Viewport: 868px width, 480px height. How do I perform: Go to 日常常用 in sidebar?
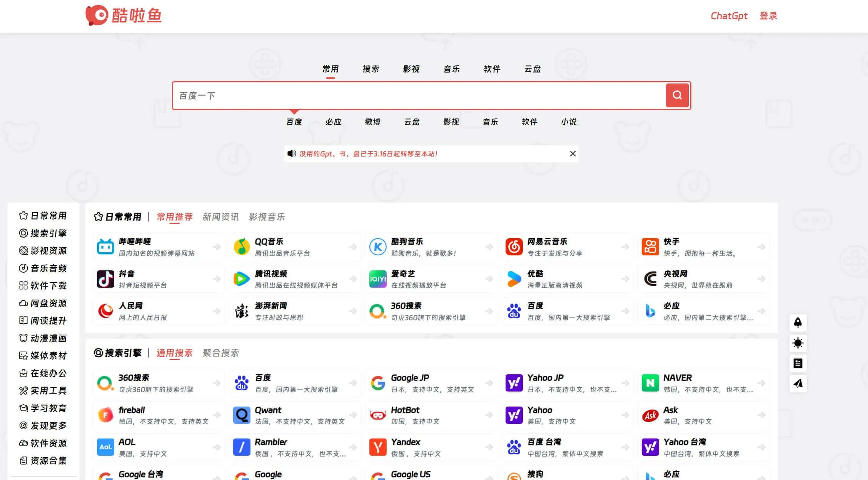pos(43,215)
